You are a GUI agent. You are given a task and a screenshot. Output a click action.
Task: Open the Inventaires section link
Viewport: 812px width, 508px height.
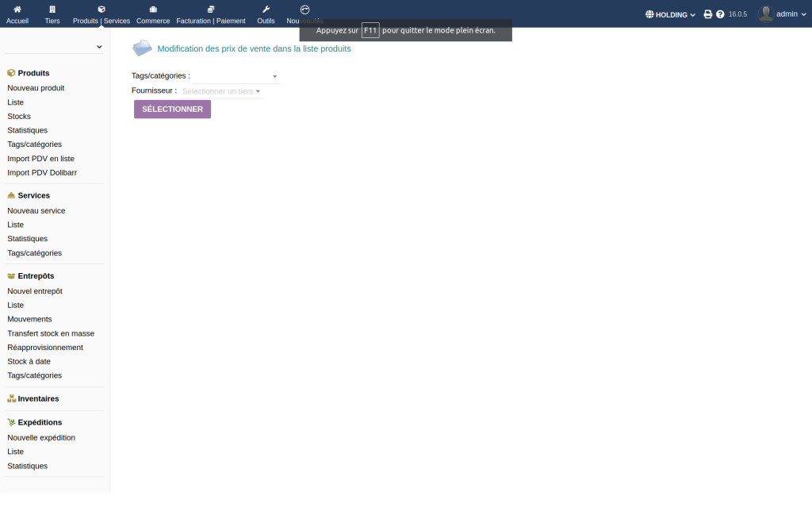click(38, 398)
